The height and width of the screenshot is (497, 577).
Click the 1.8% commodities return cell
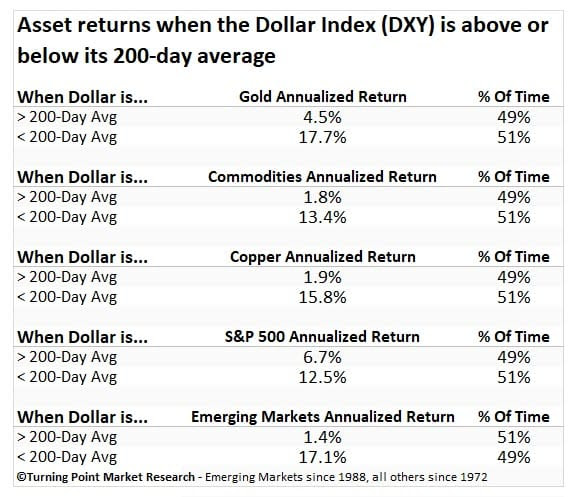point(322,198)
